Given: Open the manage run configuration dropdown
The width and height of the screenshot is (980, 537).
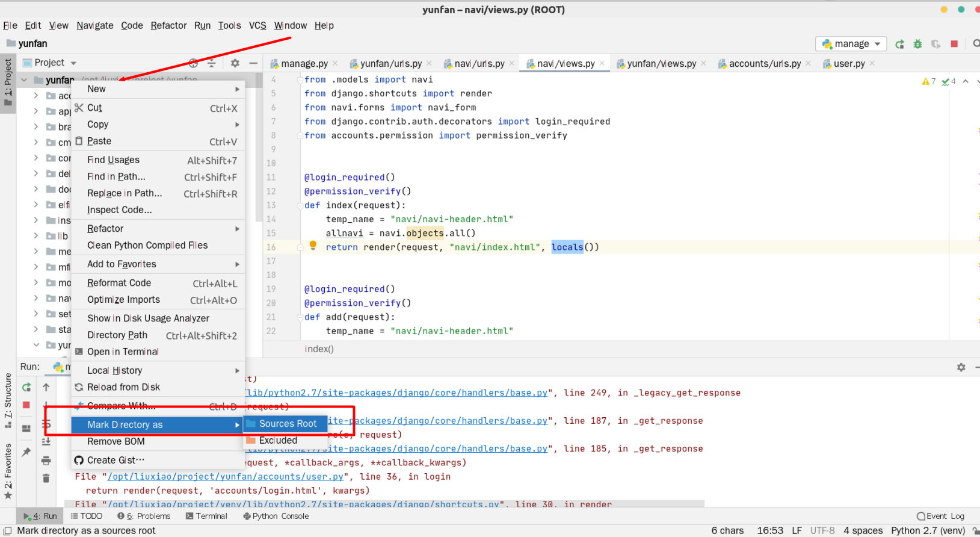Looking at the screenshot, I should tap(851, 44).
